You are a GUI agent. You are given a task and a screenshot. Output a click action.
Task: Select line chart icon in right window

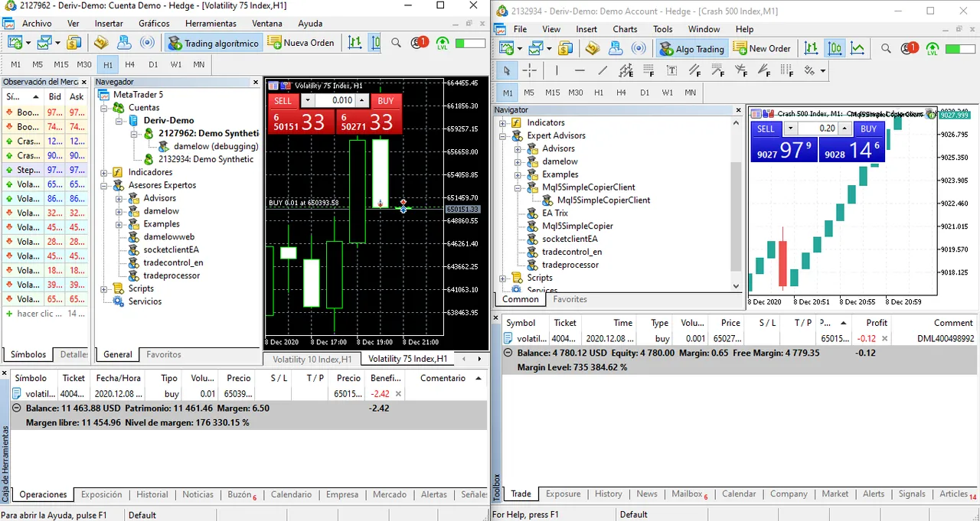point(857,48)
